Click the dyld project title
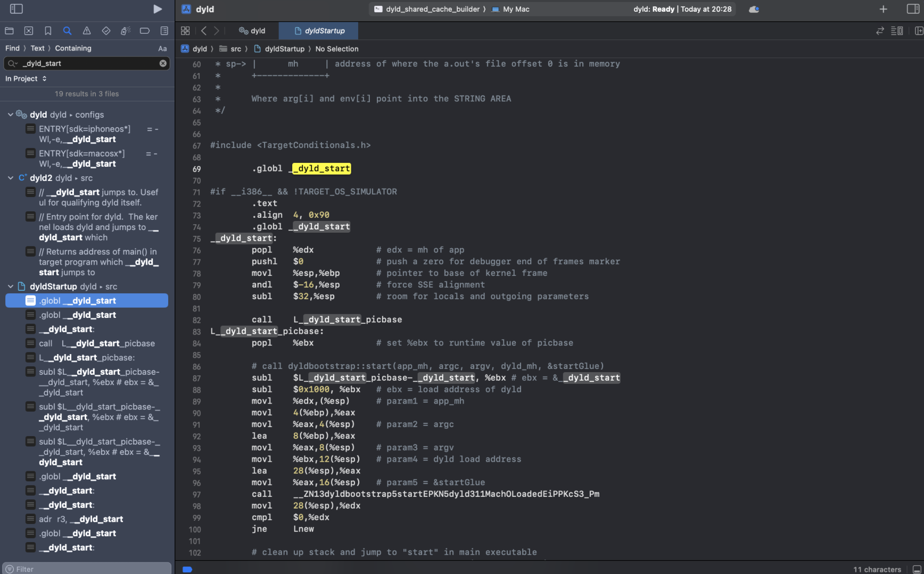Image resolution: width=924 pixels, height=574 pixels. click(x=205, y=9)
